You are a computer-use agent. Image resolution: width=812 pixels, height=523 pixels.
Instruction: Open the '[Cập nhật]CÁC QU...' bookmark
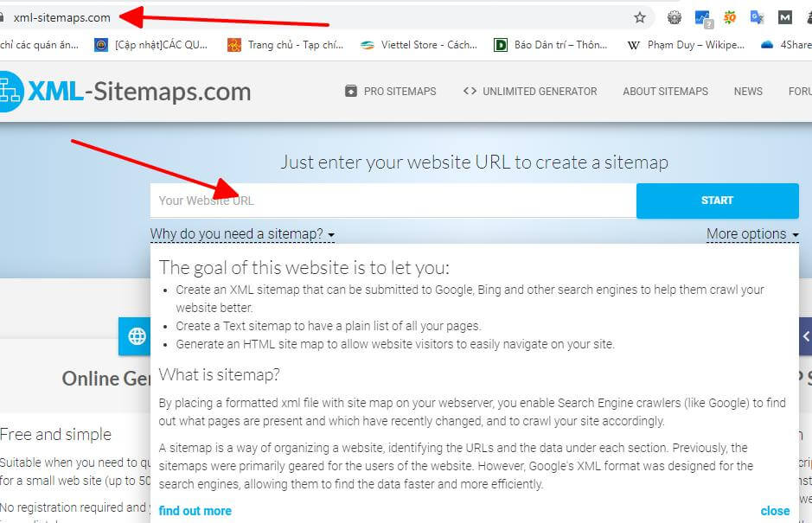tap(151, 45)
